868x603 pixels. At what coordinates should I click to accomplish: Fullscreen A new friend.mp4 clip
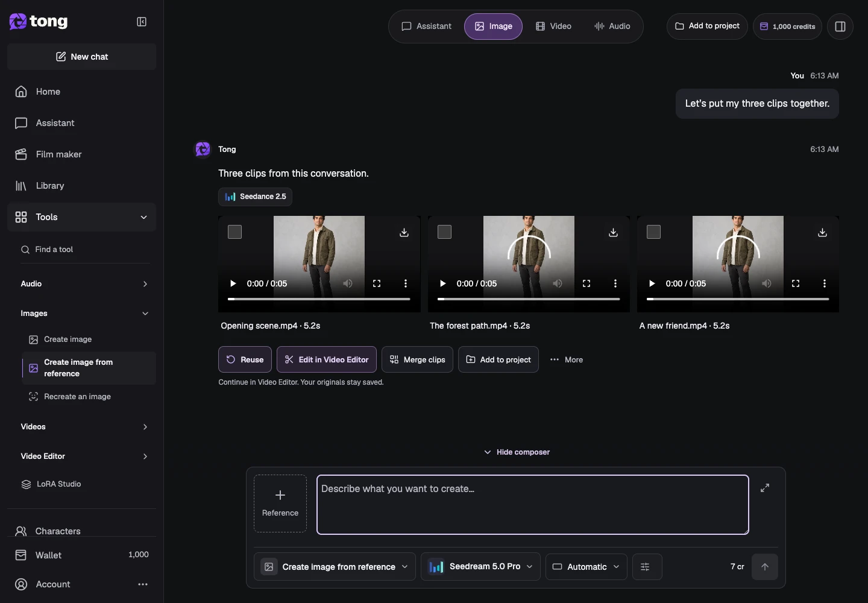coord(796,283)
